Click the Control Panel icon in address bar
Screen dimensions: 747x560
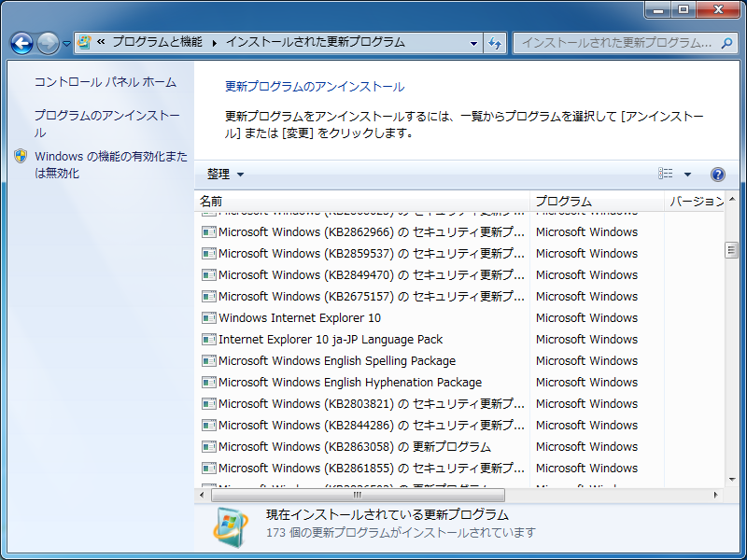pyautogui.click(x=84, y=42)
